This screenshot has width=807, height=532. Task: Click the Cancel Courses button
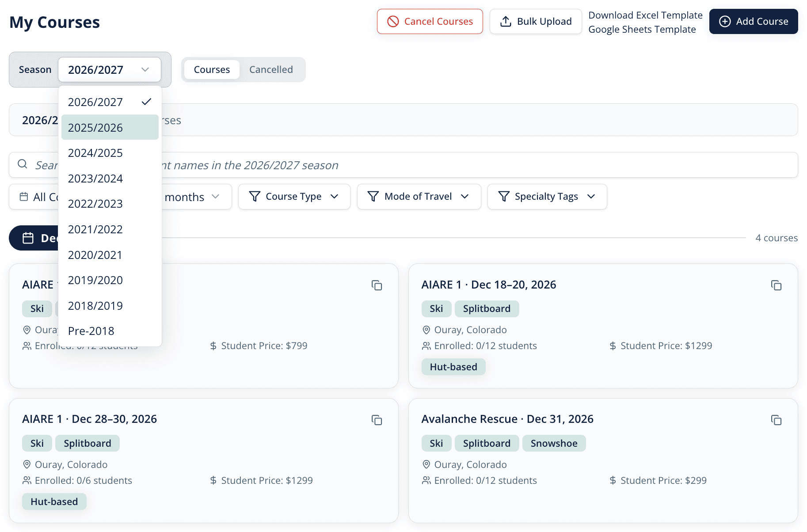(x=430, y=21)
